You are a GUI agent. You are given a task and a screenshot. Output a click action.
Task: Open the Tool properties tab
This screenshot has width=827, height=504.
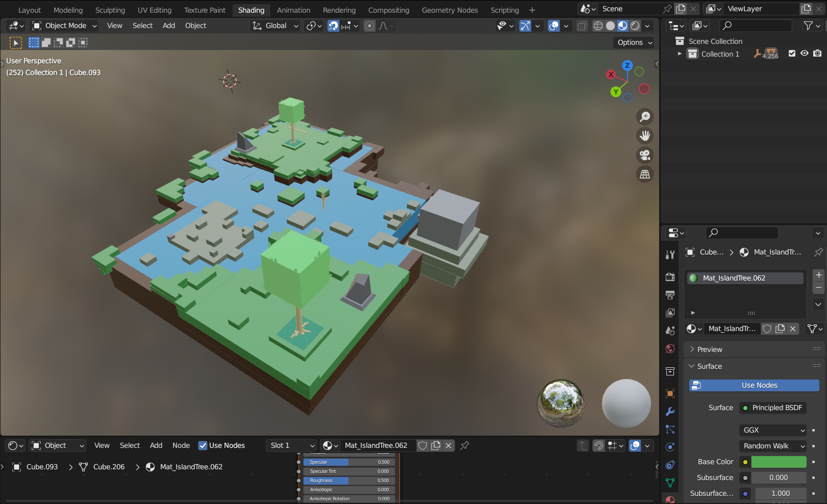(x=670, y=255)
